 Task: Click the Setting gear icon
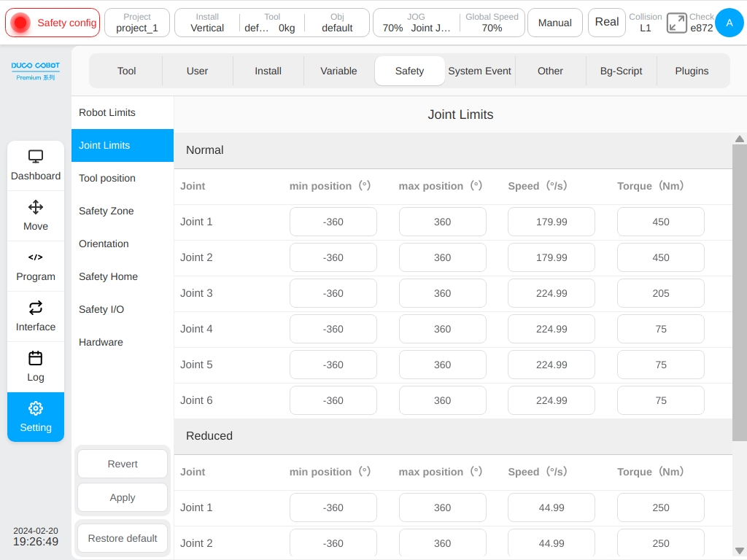point(36,408)
